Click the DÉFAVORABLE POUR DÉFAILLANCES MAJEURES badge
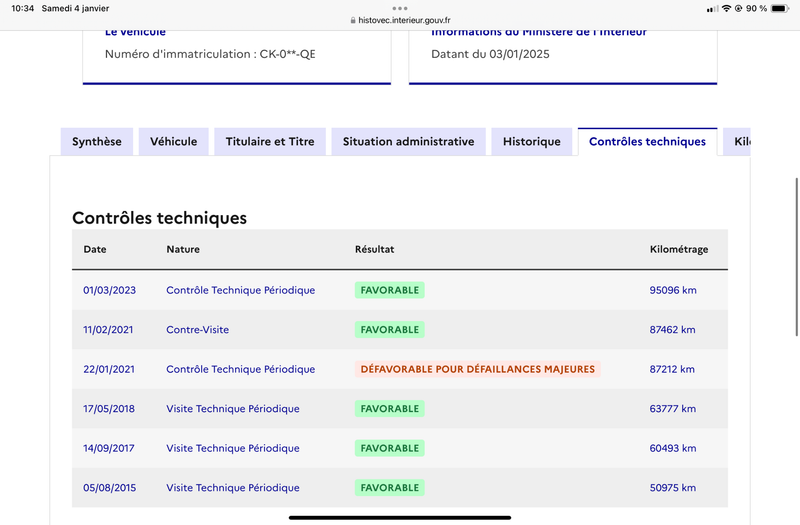This screenshot has width=800, height=525. point(478,369)
